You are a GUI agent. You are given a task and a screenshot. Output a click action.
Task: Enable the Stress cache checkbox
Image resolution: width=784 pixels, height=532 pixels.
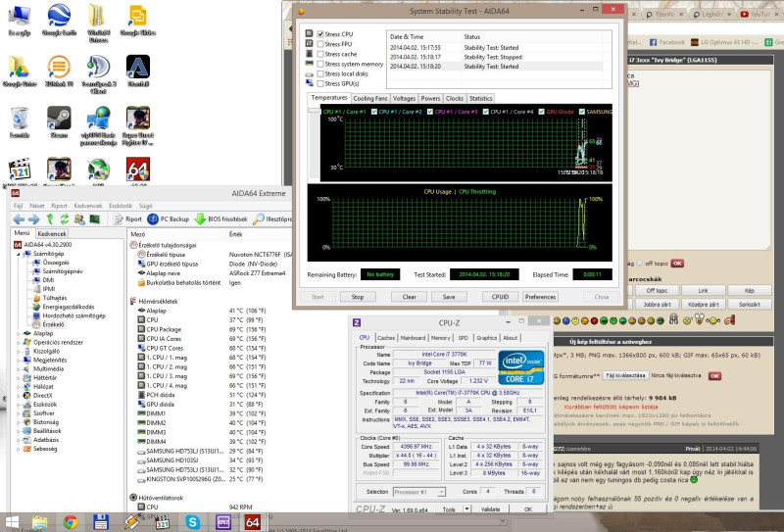pos(320,54)
